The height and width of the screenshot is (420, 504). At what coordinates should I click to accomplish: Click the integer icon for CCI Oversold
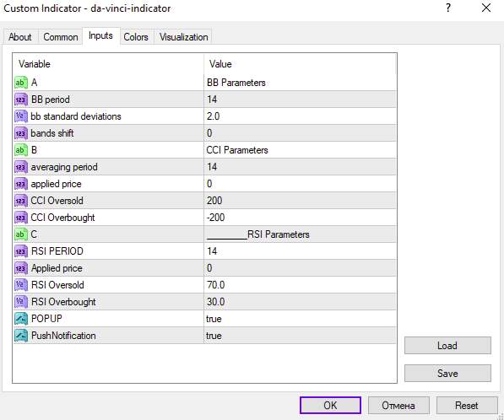click(x=21, y=201)
